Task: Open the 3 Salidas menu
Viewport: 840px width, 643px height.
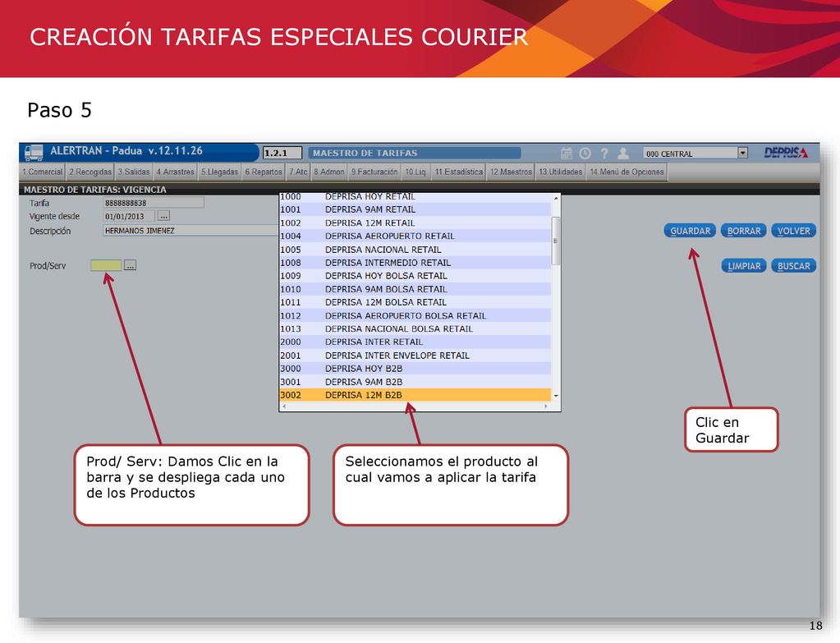Action: tap(133, 172)
